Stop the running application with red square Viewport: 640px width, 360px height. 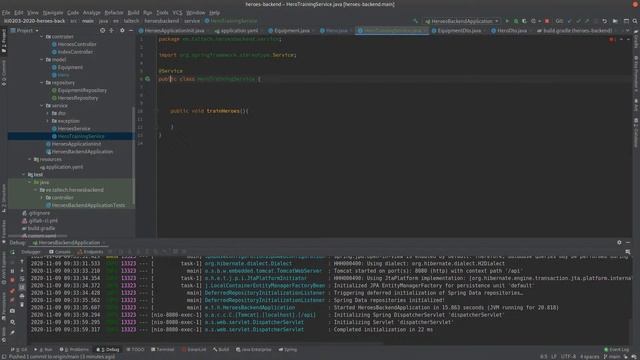(547, 21)
